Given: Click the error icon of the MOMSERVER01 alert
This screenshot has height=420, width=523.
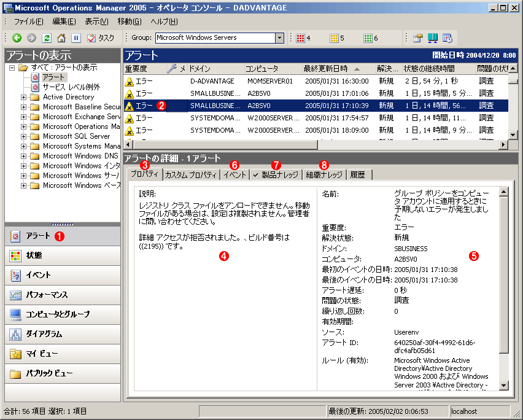Looking at the screenshot, I should (x=129, y=82).
